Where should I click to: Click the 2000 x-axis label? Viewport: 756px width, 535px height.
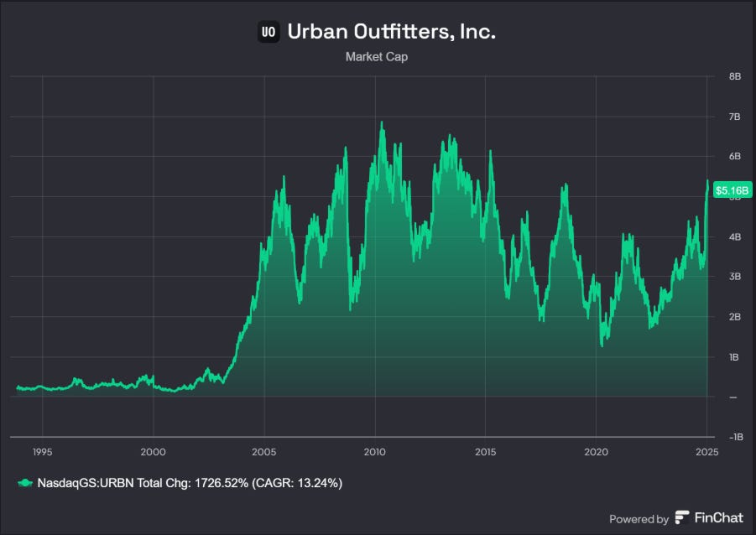[x=153, y=452]
